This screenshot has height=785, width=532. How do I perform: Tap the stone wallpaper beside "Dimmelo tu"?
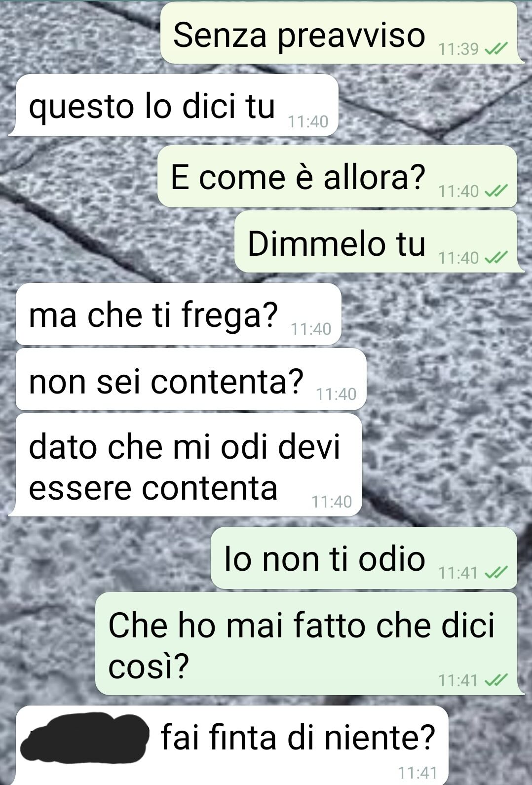(118, 241)
